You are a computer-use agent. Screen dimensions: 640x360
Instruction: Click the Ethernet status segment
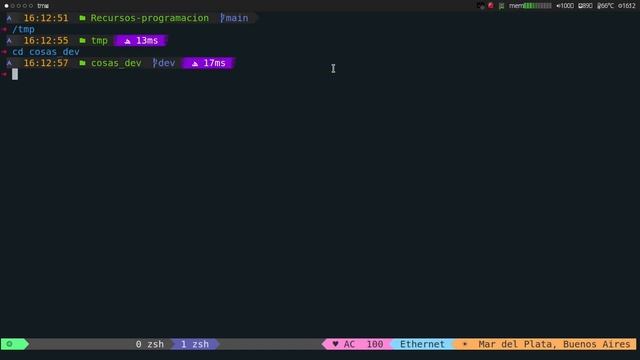point(422,344)
